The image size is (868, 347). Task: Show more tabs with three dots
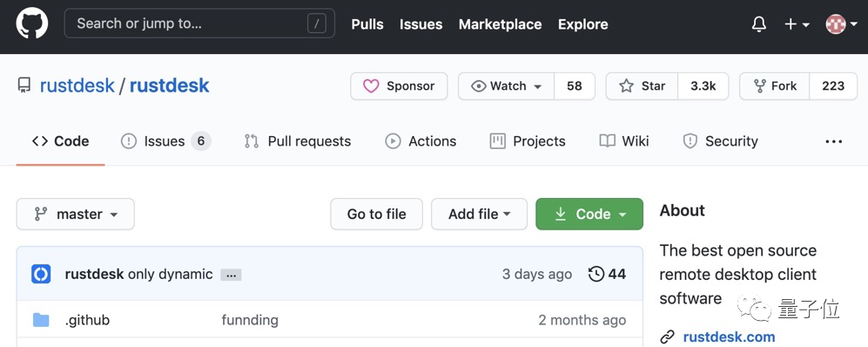(834, 141)
